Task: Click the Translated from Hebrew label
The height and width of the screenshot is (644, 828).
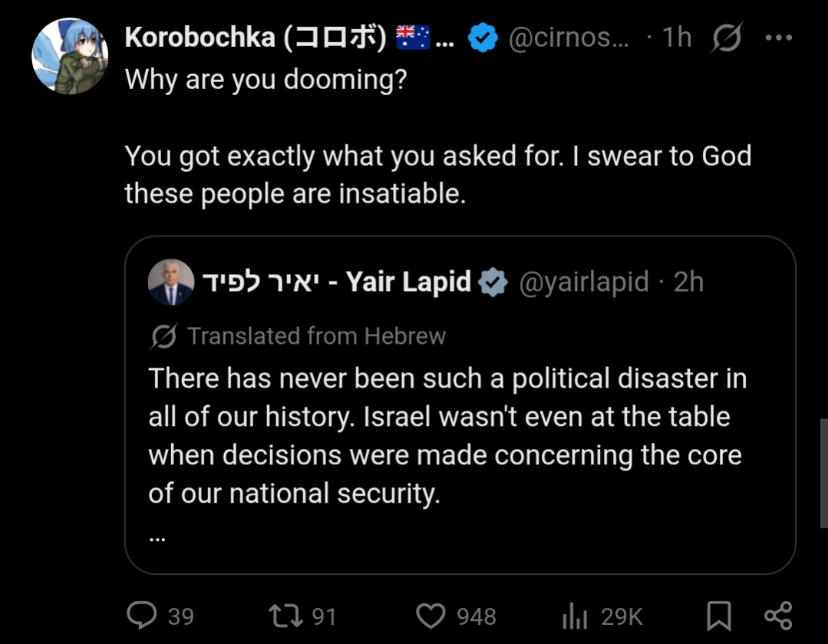Action: (316, 336)
